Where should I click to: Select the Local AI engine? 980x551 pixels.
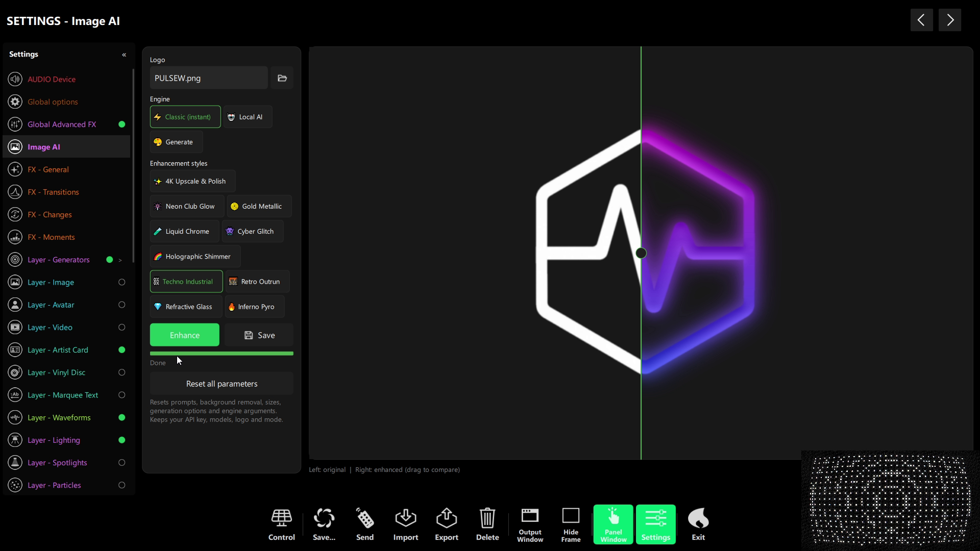(248, 117)
